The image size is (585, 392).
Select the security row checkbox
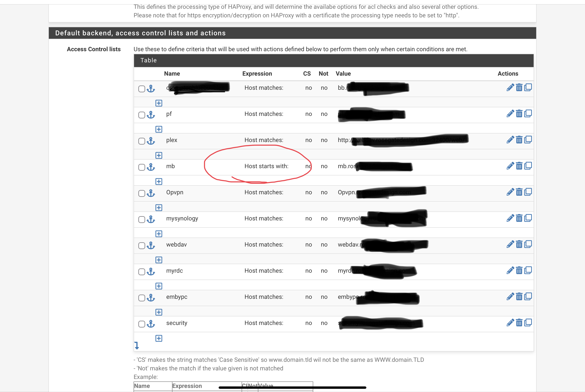[142, 324]
